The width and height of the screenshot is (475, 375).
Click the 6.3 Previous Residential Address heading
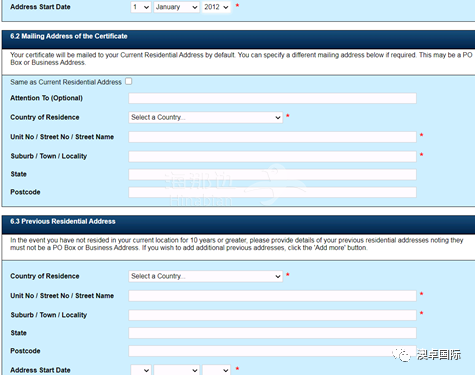[x=63, y=221]
